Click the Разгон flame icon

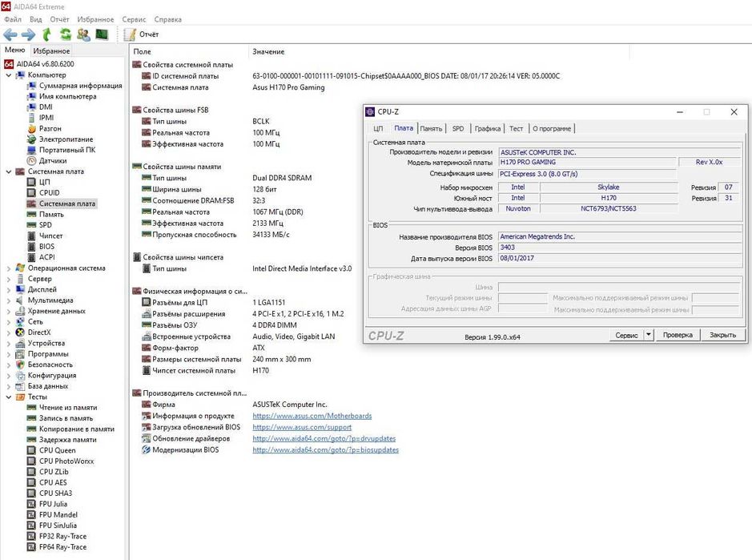point(32,129)
